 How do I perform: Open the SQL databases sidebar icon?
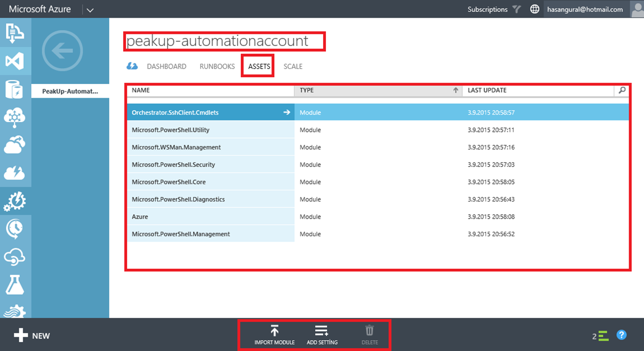15,89
